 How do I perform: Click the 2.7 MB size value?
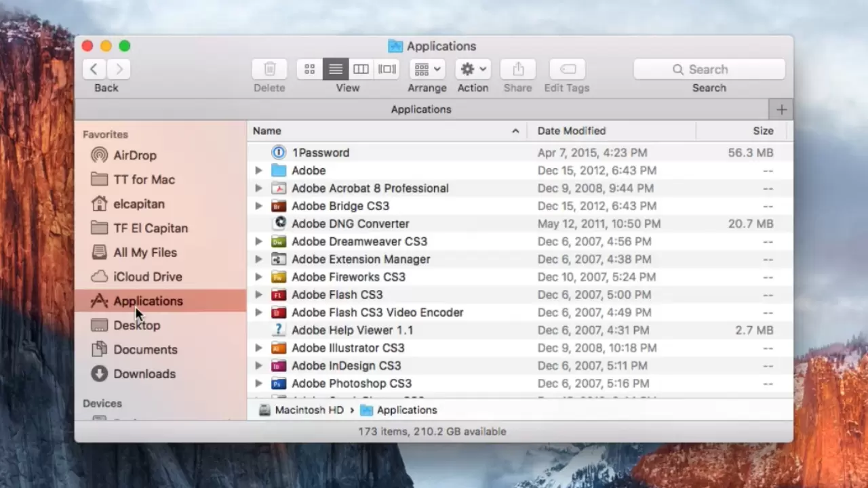[x=754, y=330]
